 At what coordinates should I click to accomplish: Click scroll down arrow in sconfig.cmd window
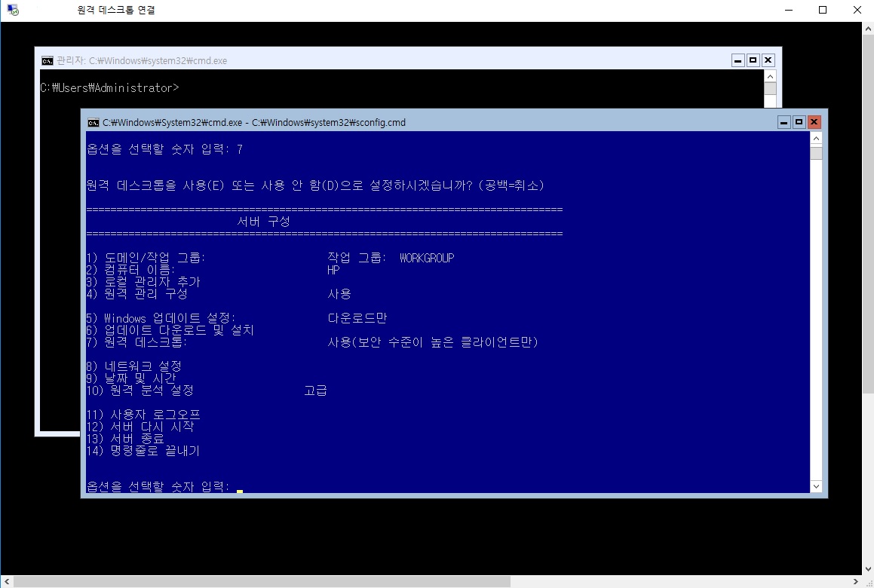pyautogui.click(x=816, y=486)
